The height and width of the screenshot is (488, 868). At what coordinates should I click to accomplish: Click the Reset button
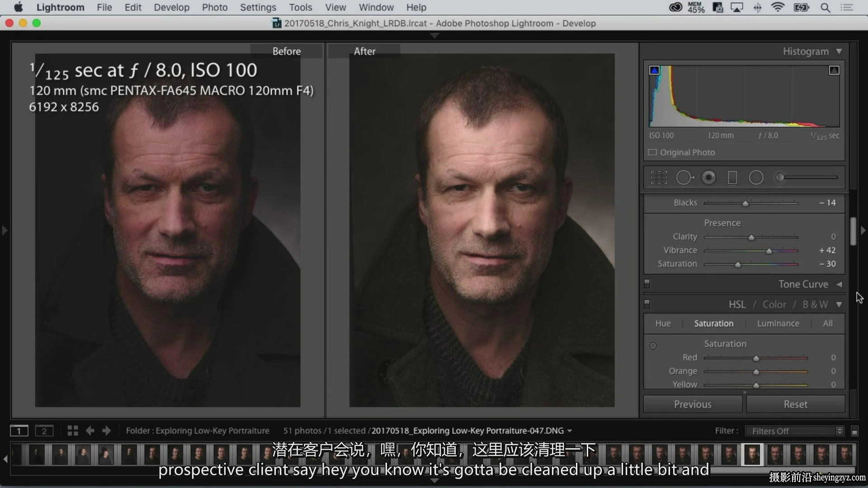(x=795, y=404)
